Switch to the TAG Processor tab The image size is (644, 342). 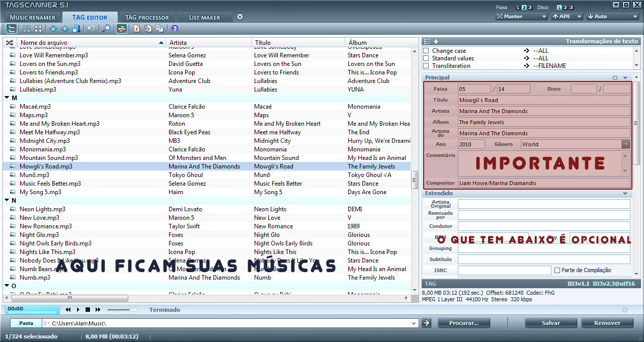(x=147, y=18)
